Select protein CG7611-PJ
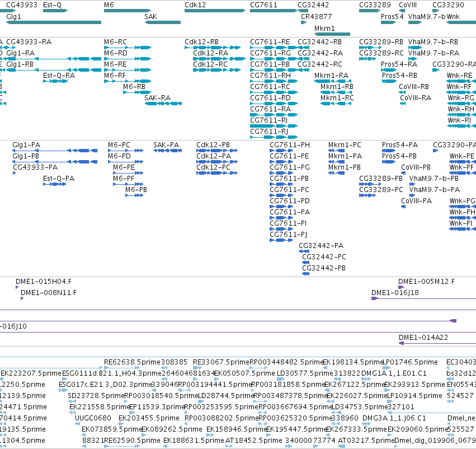476x449 pixels. (281, 241)
